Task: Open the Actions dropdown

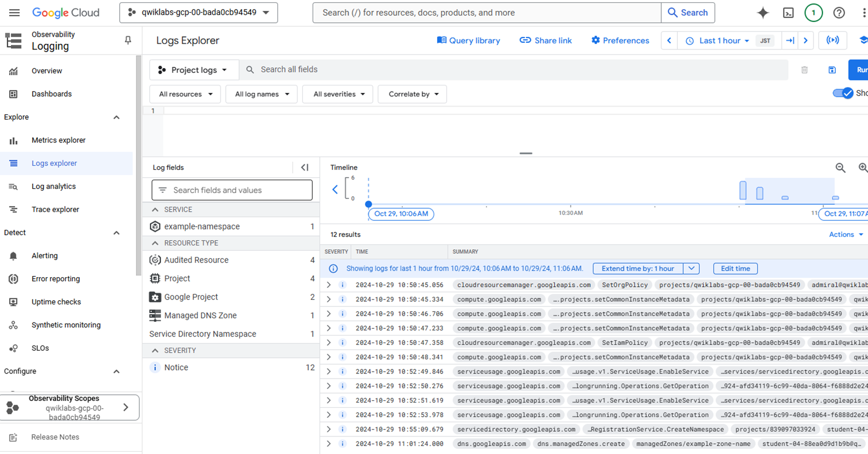Action: [846, 235]
